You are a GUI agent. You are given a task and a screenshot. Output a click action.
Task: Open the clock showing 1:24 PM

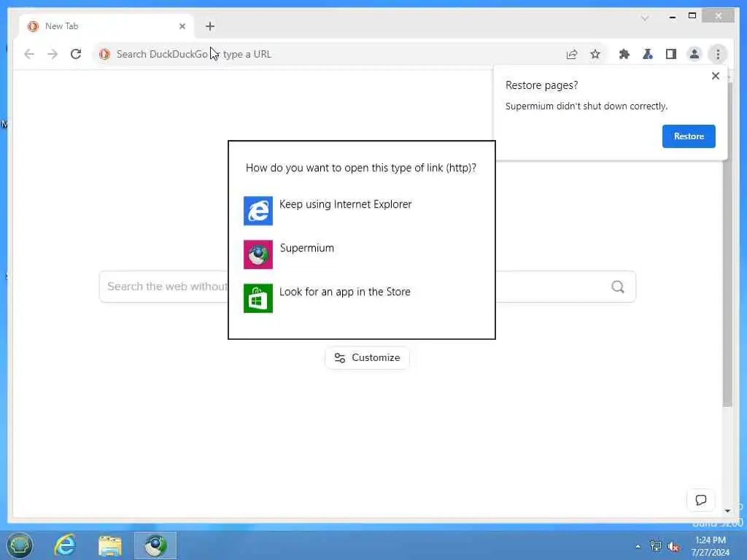coord(711,546)
